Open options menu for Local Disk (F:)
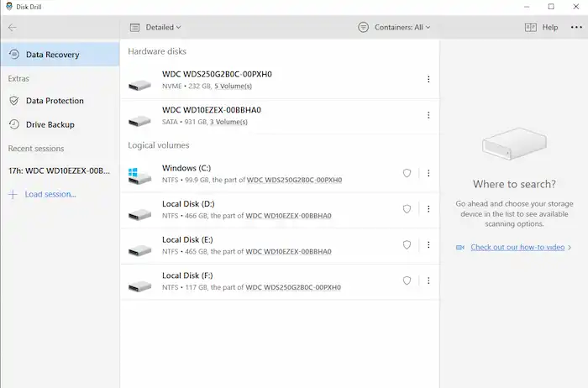 (x=428, y=281)
